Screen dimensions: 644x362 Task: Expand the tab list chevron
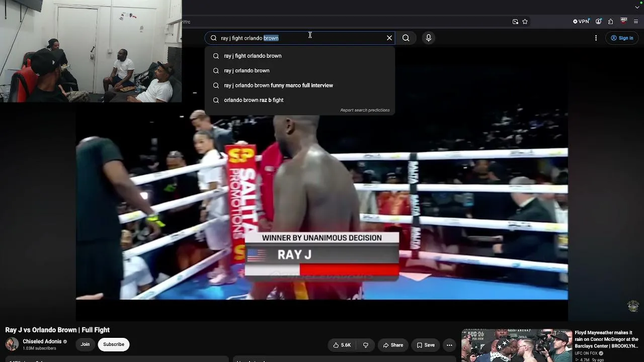pyautogui.click(x=637, y=7)
